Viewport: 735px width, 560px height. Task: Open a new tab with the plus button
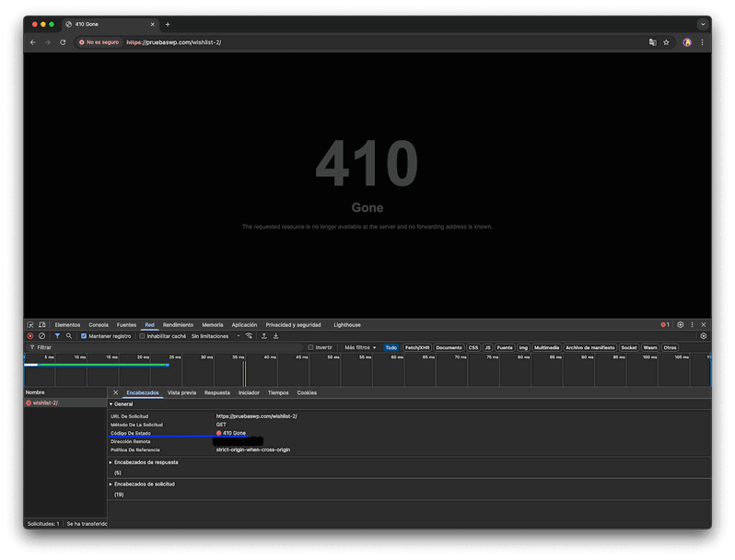[168, 24]
